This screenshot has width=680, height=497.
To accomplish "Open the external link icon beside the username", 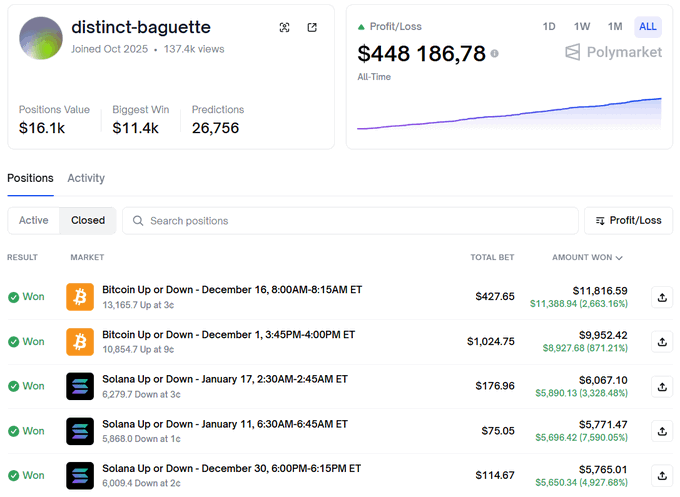I will [312, 28].
